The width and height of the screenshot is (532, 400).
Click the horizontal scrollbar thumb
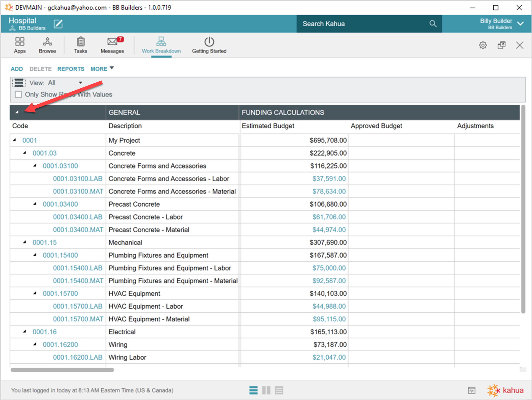pos(62,370)
